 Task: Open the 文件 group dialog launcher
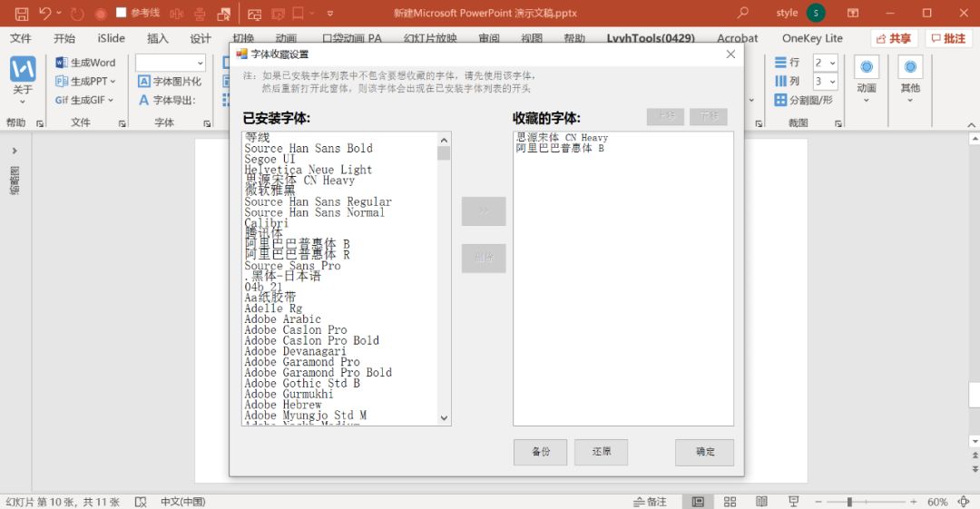pos(122,123)
